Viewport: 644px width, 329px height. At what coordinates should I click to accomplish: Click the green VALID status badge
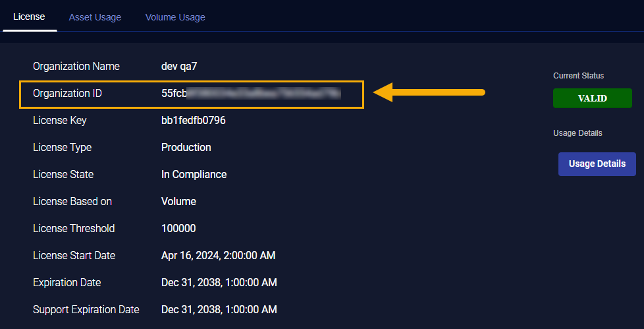tap(592, 98)
